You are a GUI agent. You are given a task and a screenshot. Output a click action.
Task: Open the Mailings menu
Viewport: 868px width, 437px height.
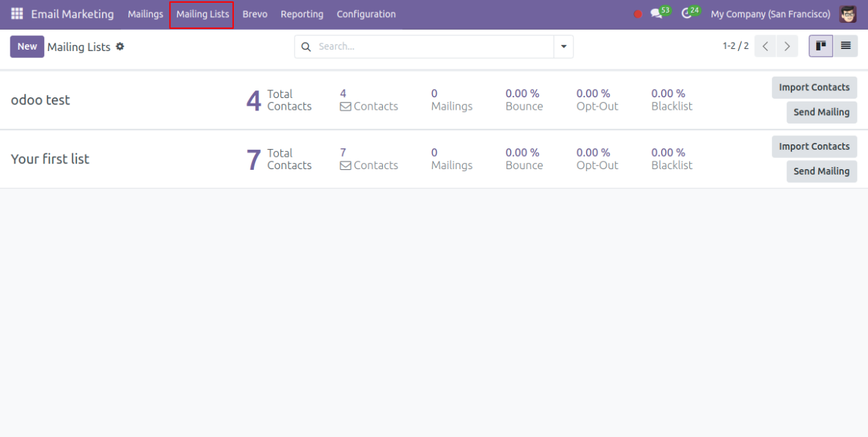pos(145,14)
